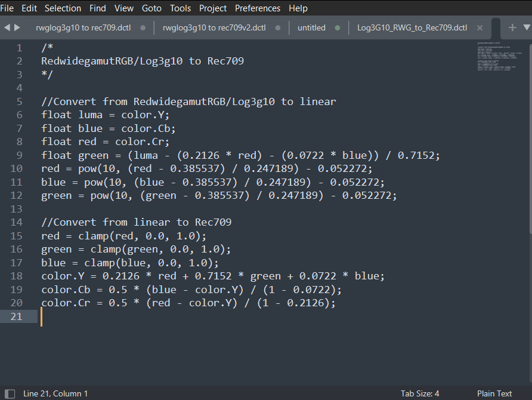
Task: Click 'green = pow(10,' code line
Action: tap(219, 195)
